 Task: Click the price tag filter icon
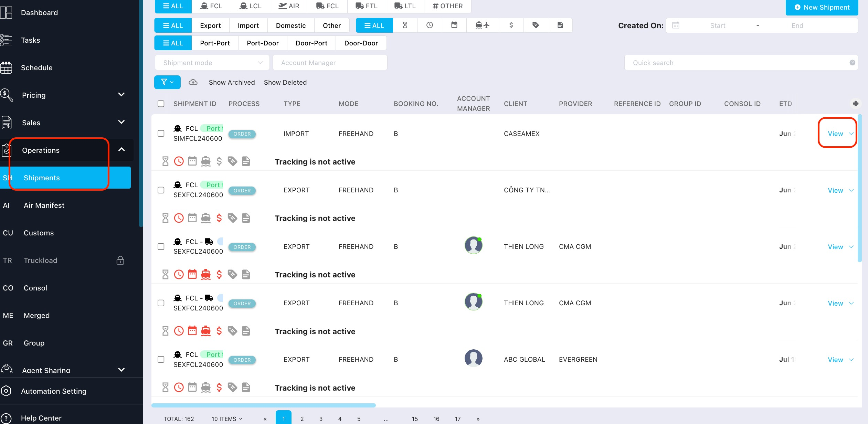(536, 25)
